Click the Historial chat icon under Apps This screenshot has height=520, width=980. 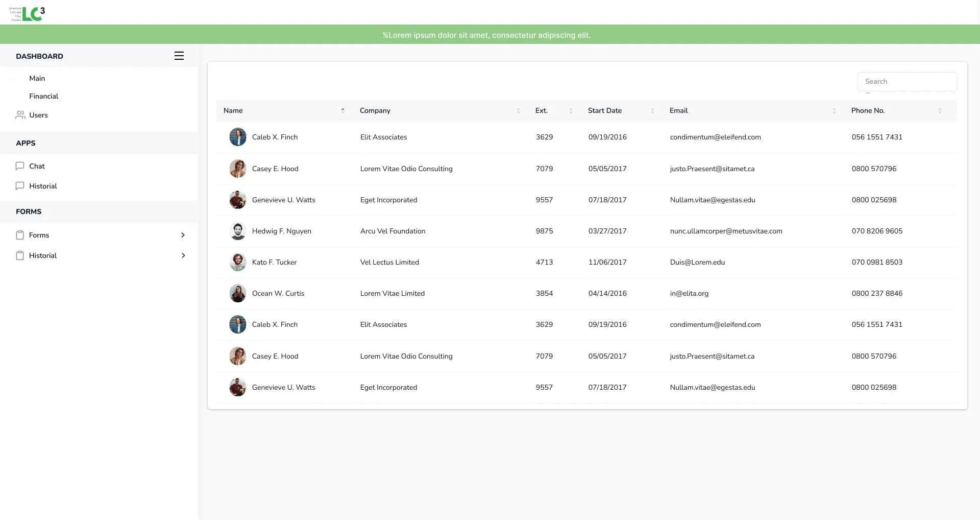[x=19, y=186]
